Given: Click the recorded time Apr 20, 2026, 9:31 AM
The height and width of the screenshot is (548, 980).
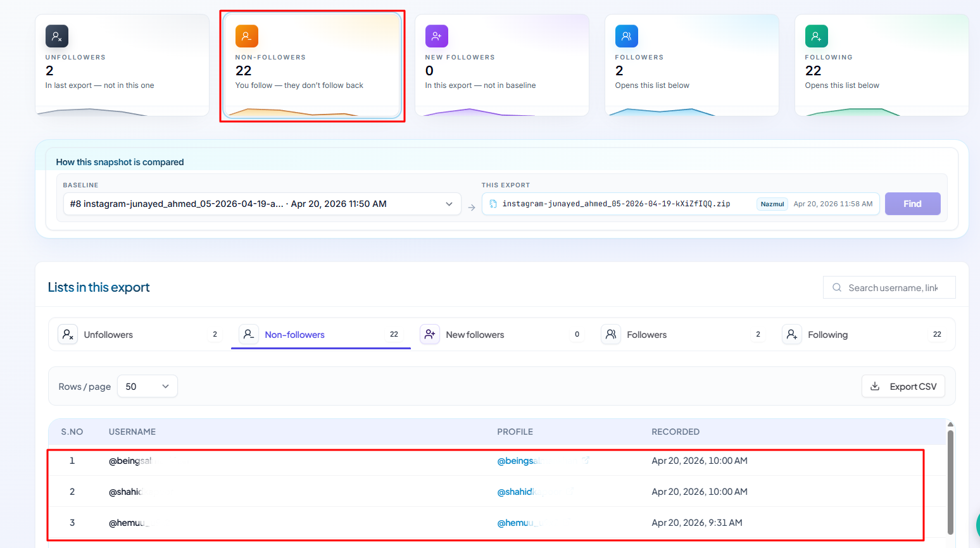Looking at the screenshot, I should tap(697, 523).
